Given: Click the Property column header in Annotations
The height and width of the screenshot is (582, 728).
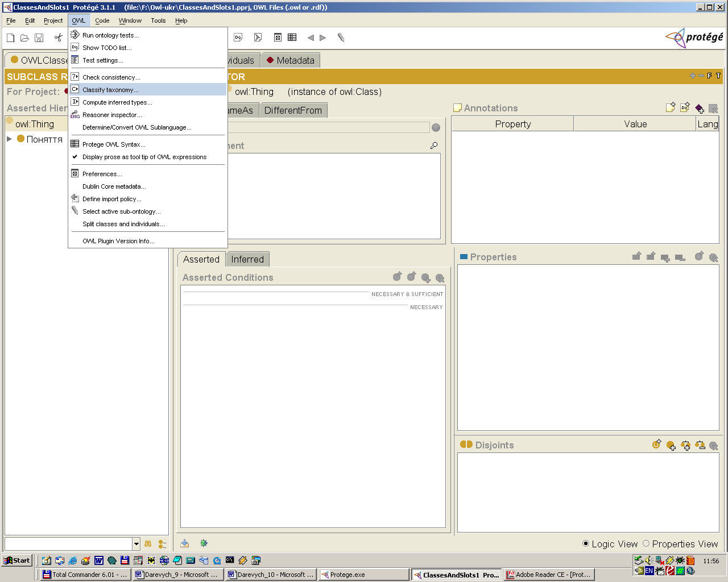Looking at the screenshot, I should coord(512,124).
